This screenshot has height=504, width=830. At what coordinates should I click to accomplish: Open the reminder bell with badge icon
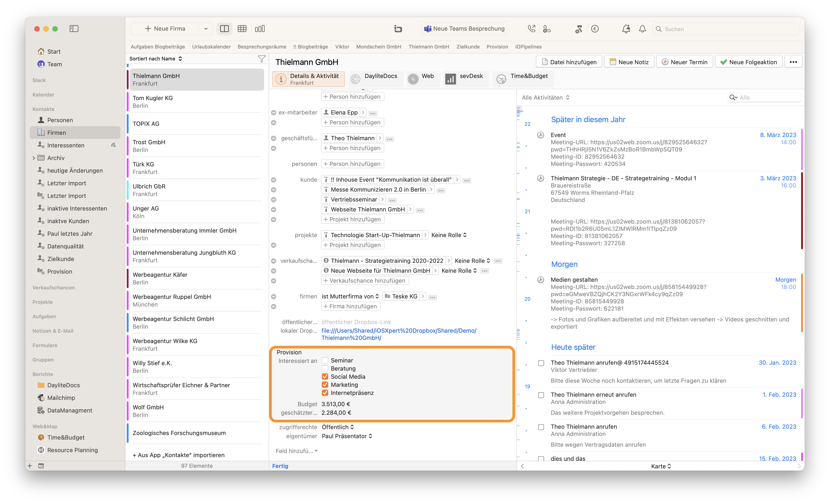pyautogui.click(x=626, y=29)
